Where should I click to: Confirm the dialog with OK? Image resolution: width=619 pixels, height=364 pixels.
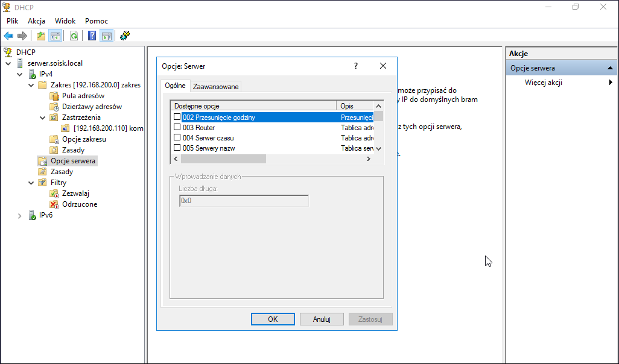(x=273, y=319)
